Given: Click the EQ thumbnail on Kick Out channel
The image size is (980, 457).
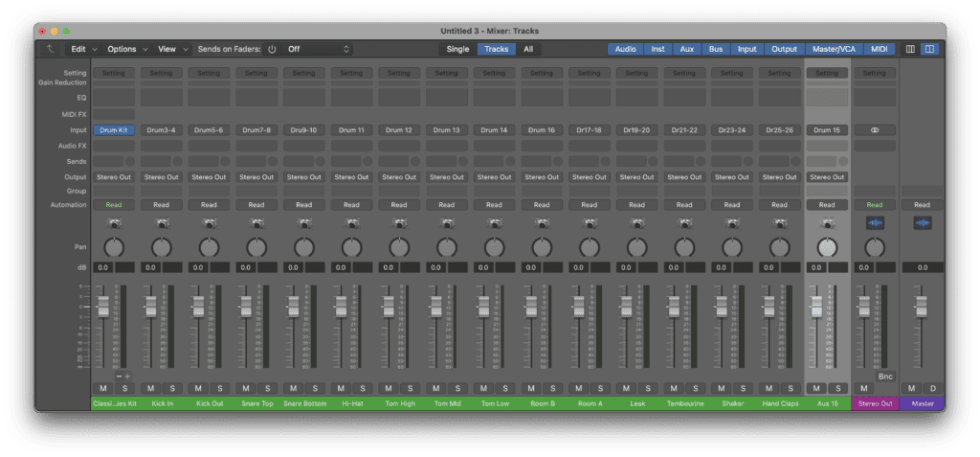Looking at the screenshot, I should click(209, 97).
